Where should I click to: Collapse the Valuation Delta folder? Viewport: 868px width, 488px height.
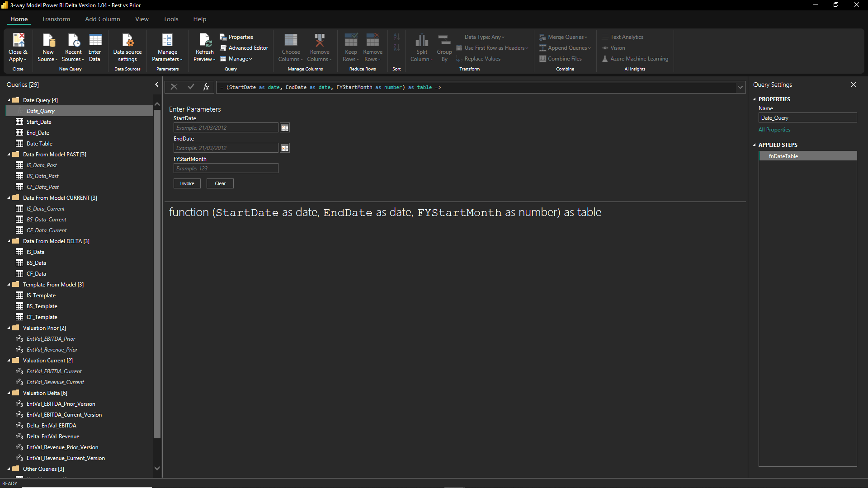(9, 393)
